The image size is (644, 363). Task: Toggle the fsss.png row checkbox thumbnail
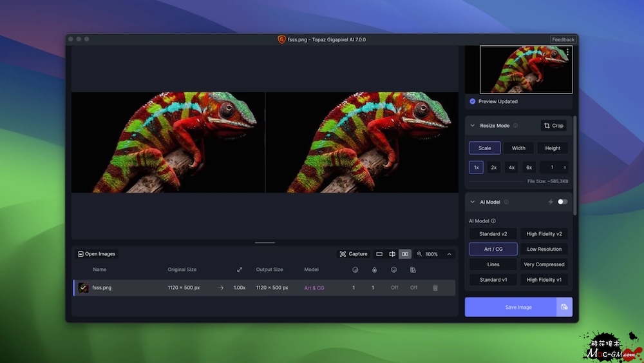click(83, 288)
